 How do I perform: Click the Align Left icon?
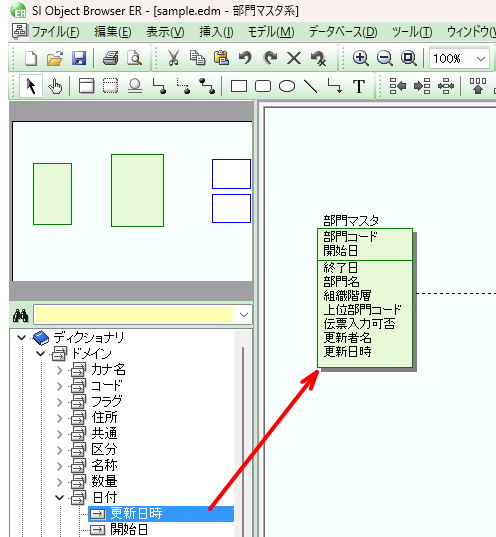click(x=398, y=86)
